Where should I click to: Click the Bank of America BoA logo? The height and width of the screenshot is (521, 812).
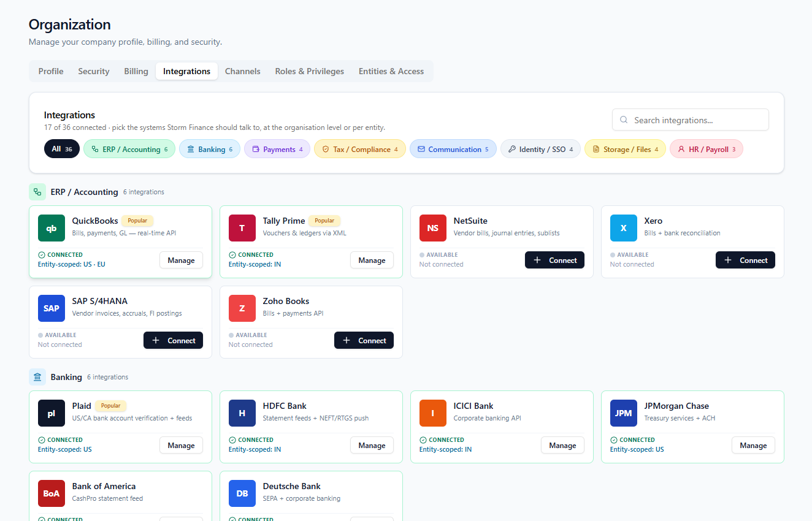pyautogui.click(x=52, y=493)
